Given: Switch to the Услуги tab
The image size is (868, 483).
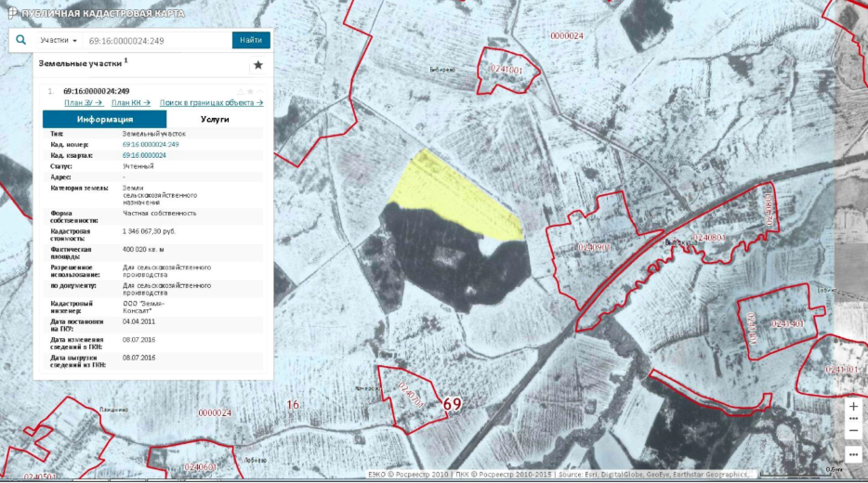Looking at the screenshot, I should [215, 120].
